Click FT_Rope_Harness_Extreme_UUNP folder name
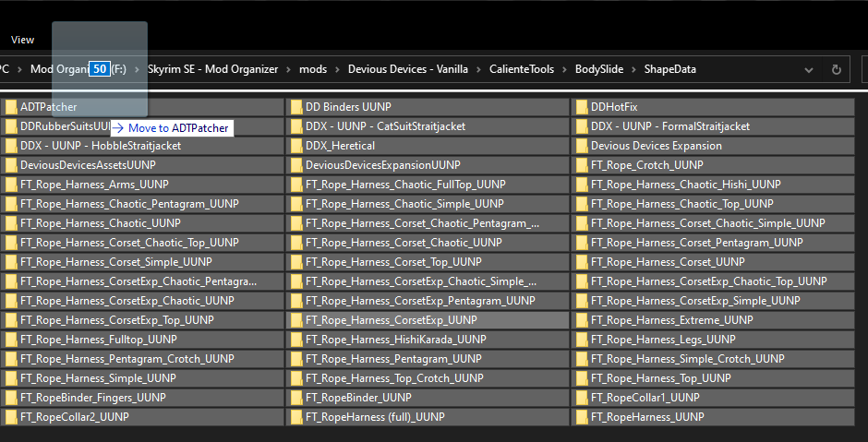The image size is (868, 442). (x=672, y=320)
